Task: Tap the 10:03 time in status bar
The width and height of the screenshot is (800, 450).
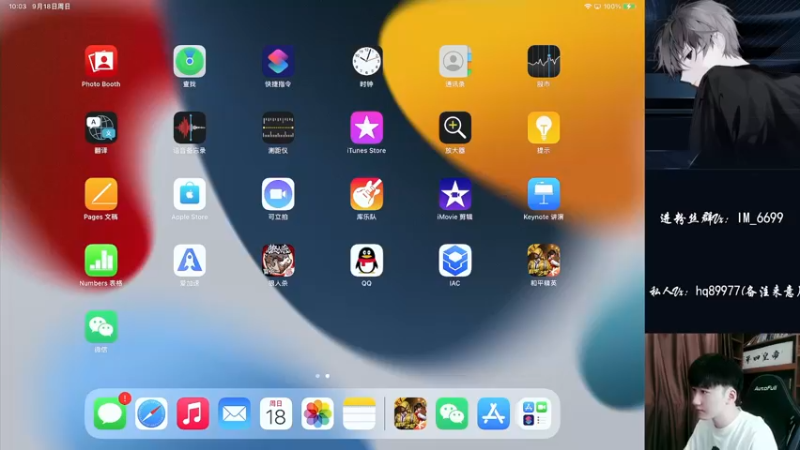Action: (17, 7)
